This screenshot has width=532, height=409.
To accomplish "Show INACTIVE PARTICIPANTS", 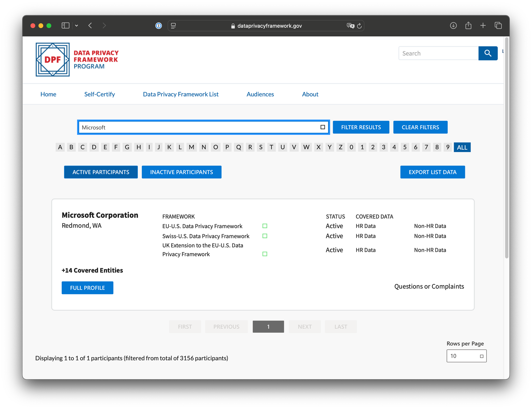I will tap(182, 172).
